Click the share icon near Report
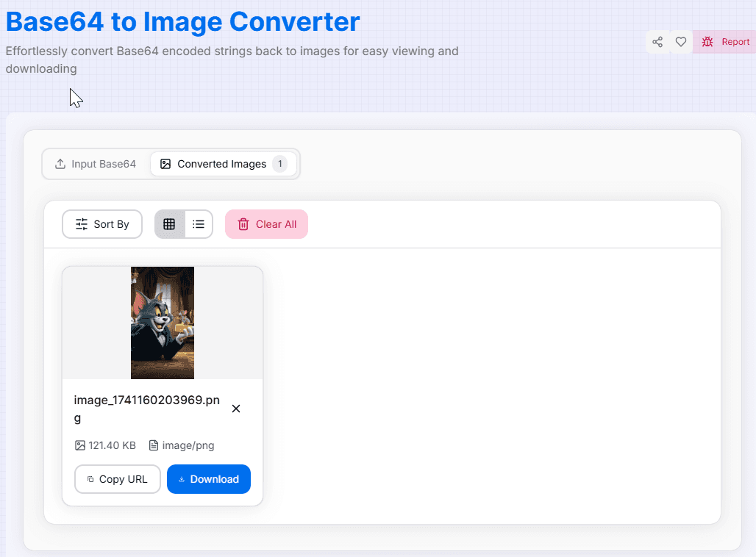756x557 pixels. tap(657, 42)
